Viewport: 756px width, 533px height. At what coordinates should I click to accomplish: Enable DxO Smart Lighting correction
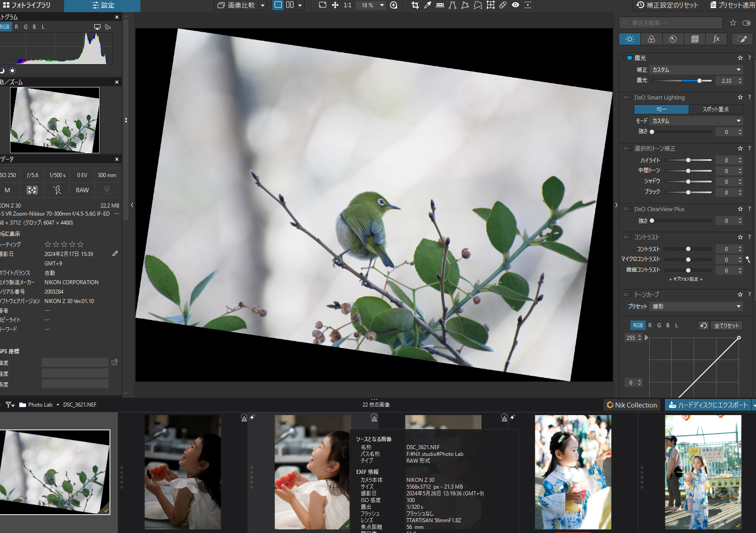pos(627,97)
